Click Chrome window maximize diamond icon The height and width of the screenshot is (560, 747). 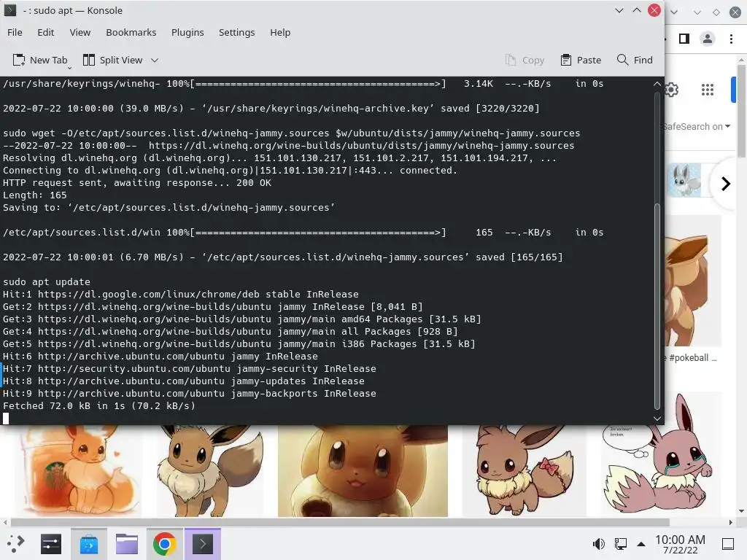tap(716, 12)
